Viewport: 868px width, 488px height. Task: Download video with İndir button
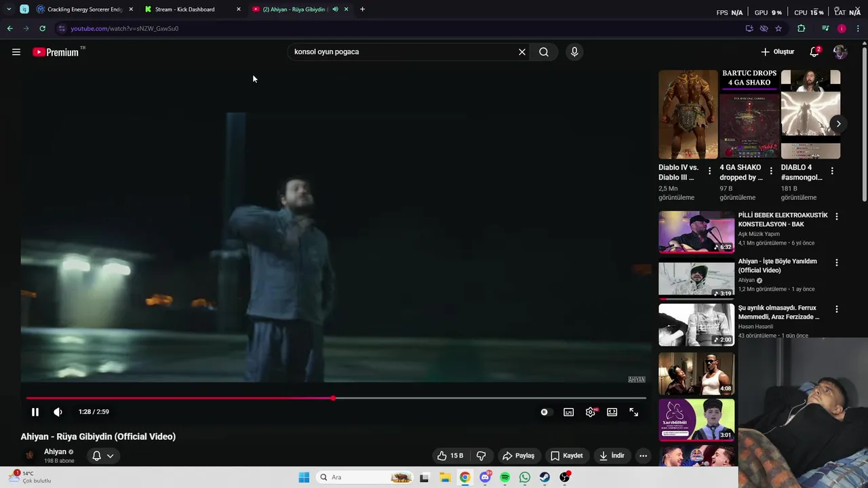point(612,455)
